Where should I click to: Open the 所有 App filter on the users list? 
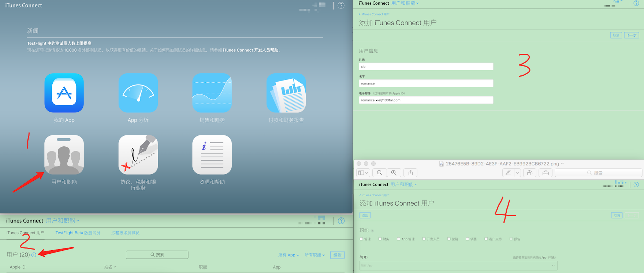click(x=289, y=255)
